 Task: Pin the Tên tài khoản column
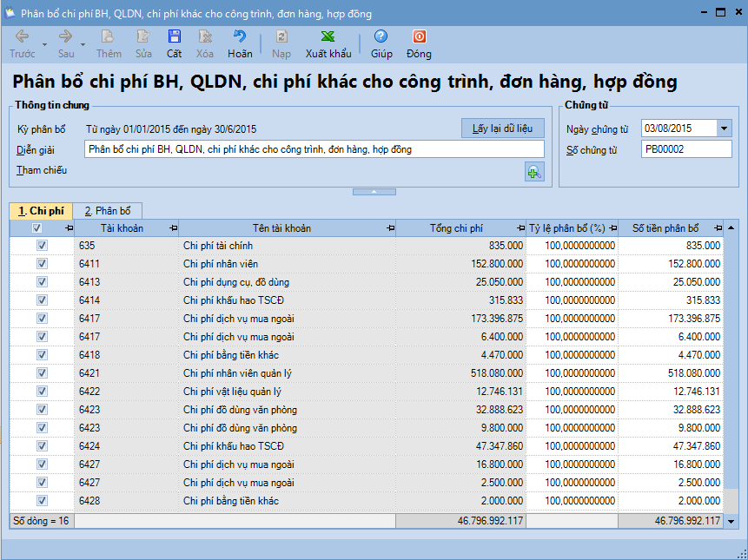click(x=390, y=228)
